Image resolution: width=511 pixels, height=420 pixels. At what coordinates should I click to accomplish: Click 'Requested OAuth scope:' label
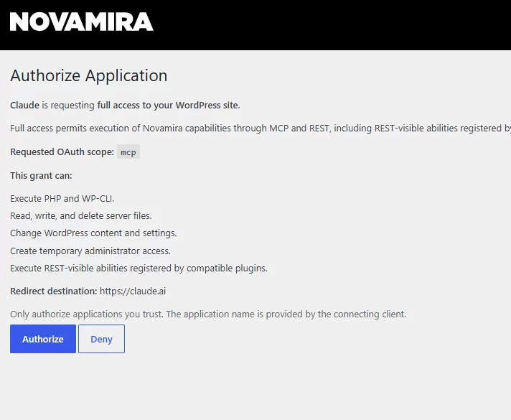pos(62,152)
